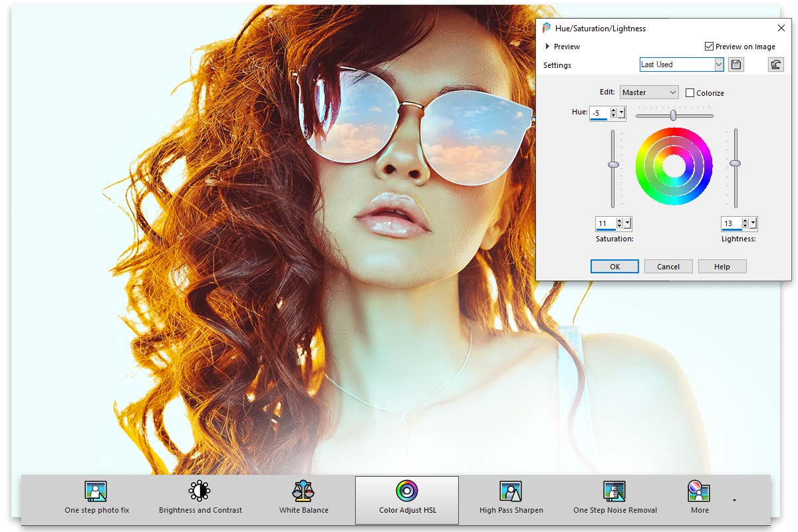
Task: Reset settings to default values
Action: coord(776,64)
